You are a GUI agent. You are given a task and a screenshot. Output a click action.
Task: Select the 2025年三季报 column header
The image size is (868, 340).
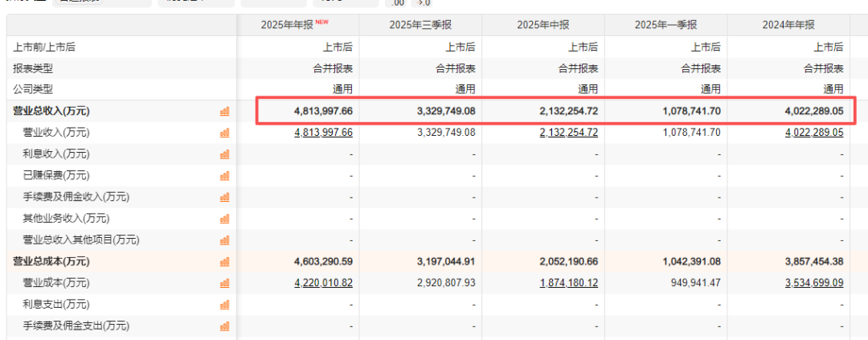click(421, 25)
